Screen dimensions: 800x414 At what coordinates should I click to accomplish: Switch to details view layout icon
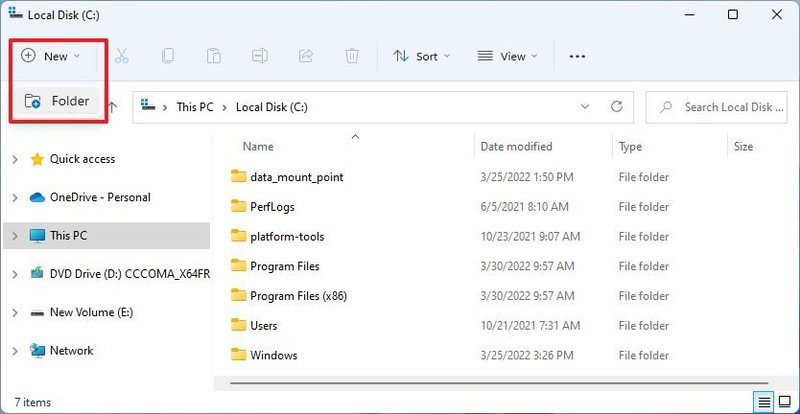(x=764, y=402)
